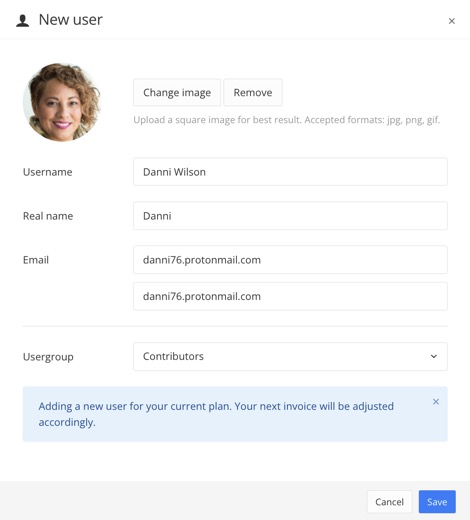Click the Username label
This screenshot has width=470, height=520.
point(48,172)
